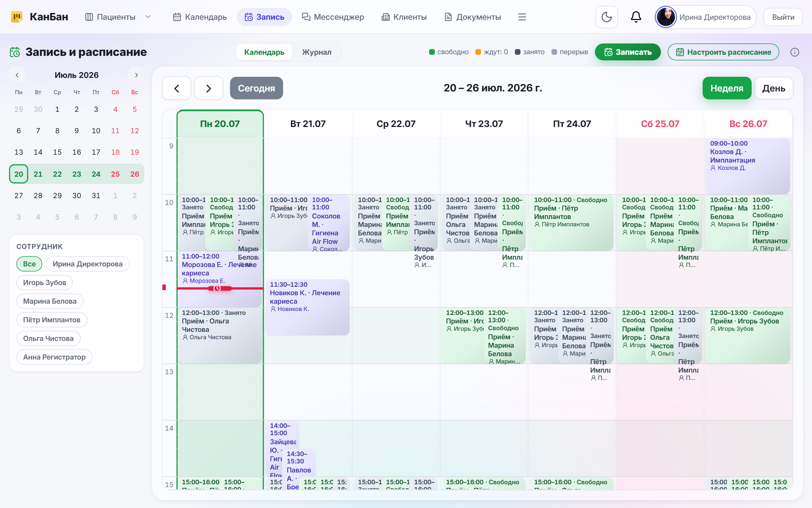
Task: Open notifications via the bell icon
Action: pos(636,17)
